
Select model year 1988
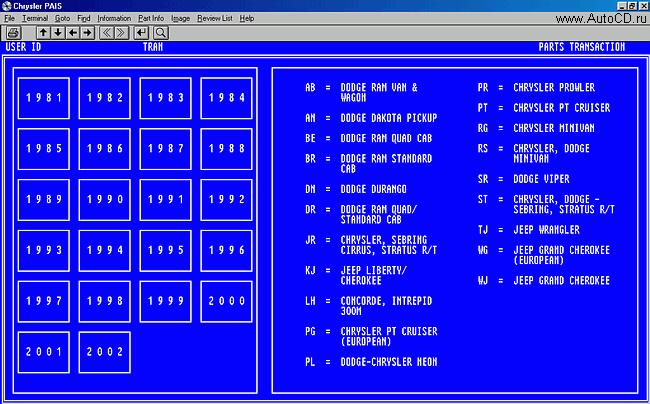click(226, 149)
